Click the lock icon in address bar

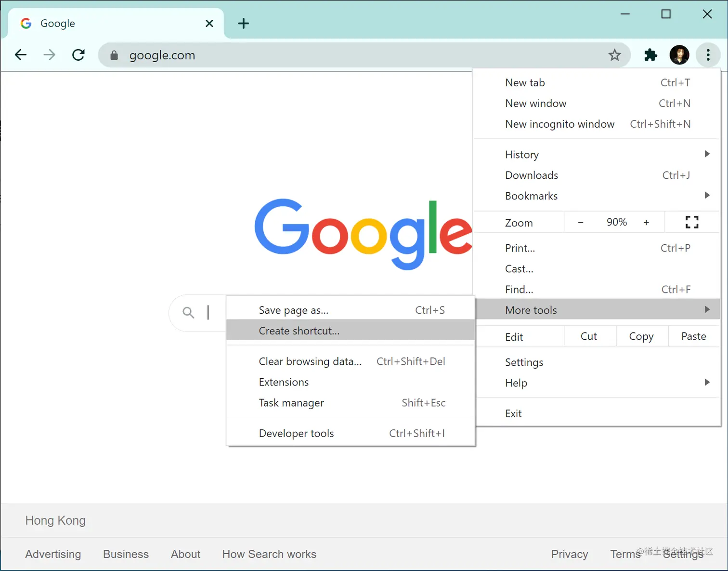click(x=114, y=55)
